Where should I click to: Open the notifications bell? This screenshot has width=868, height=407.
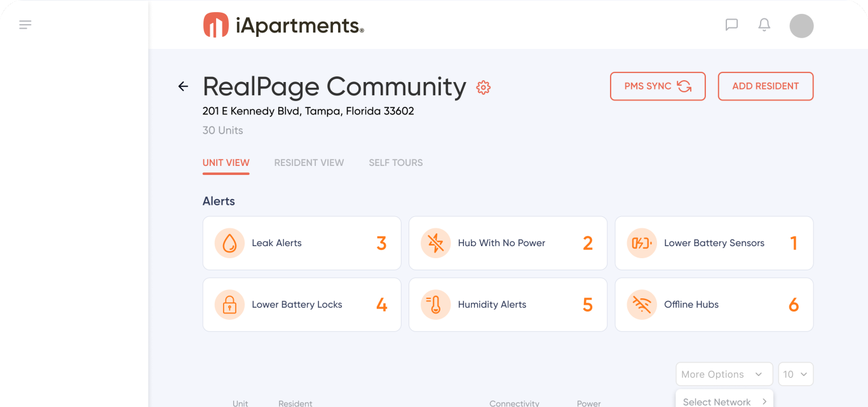point(764,25)
